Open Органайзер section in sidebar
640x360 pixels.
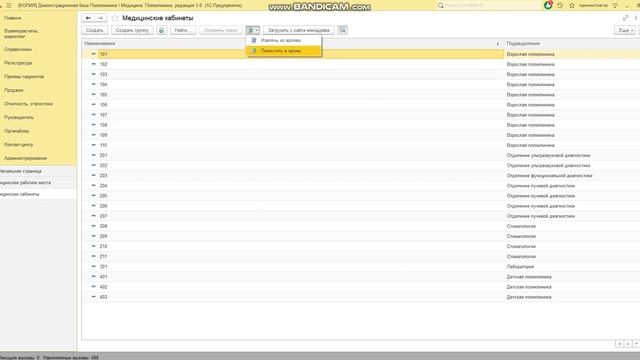(x=17, y=131)
